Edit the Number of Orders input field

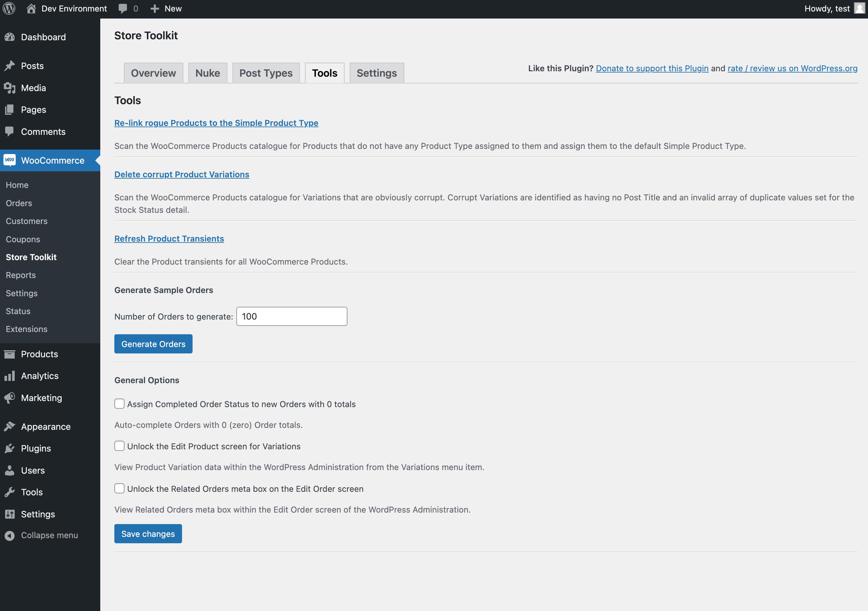pos(291,316)
